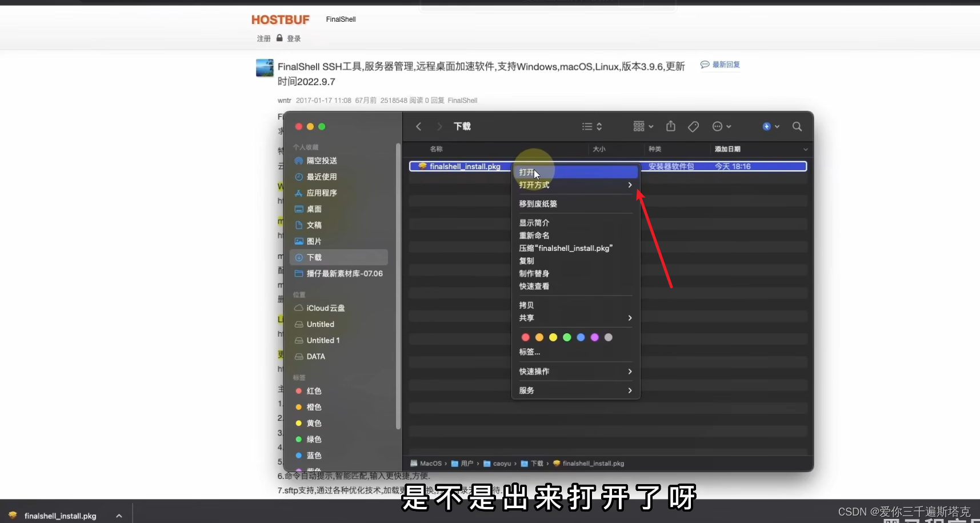The height and width of the screenshot is (523, 980).
Task: Click the Share icon in Finder toolbar
Action: click(x=670, y=126)
